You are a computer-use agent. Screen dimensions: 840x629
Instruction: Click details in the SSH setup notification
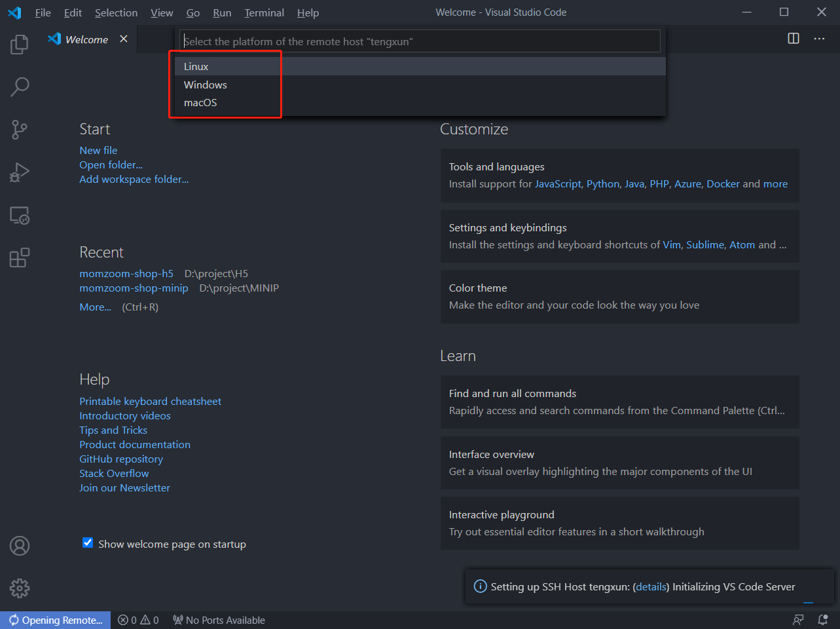point(650,586)
